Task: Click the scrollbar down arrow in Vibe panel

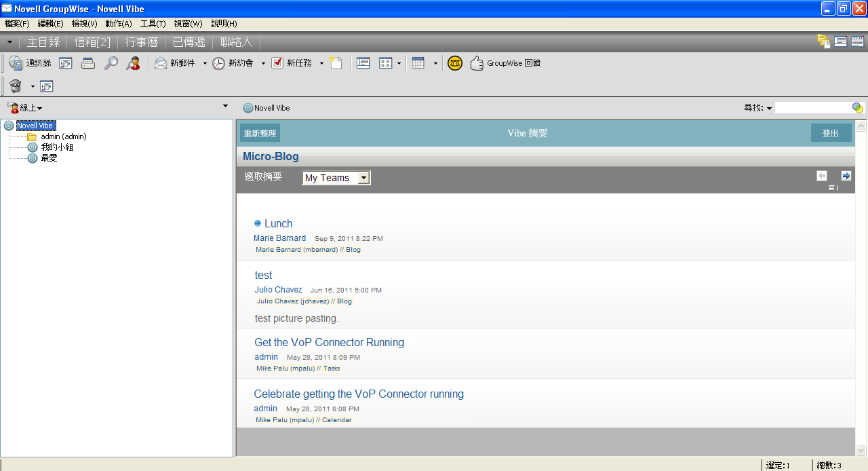Action: point(861,450)
